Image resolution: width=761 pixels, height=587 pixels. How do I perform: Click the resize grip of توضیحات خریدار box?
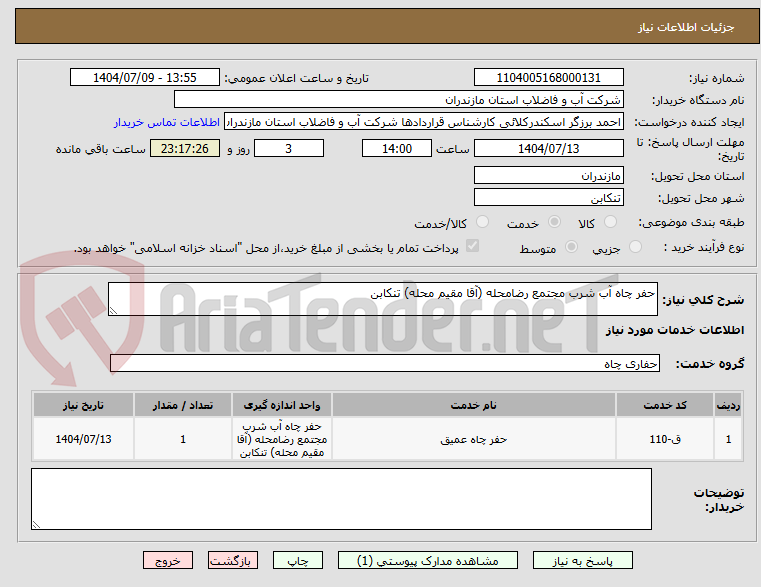[x=36, y=524]
